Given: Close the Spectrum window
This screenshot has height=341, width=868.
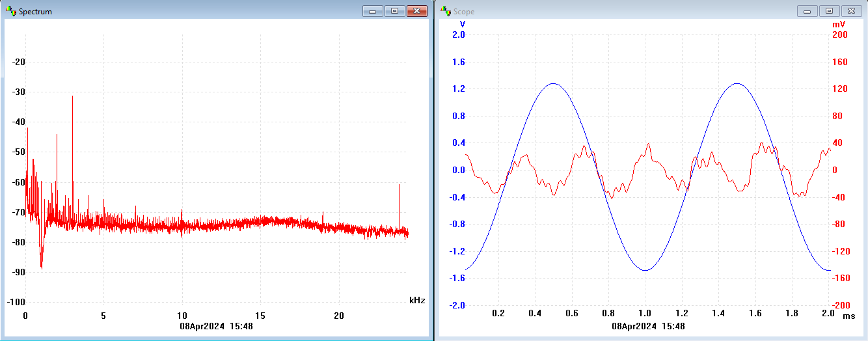Looking at the screenshot, I should coord(416,11).
